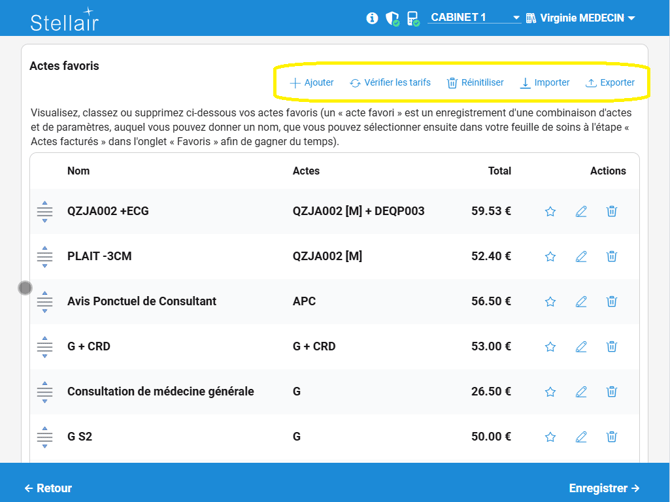Toggle favorite star for PLAIT -3CM
The image size is (670, 502).
(550, 257)
